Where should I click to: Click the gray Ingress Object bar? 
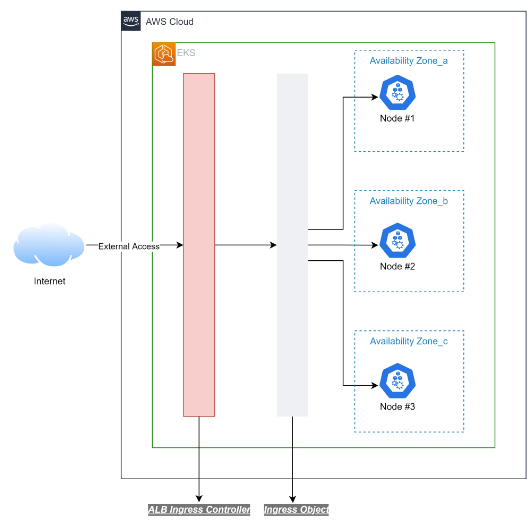(293, 245)
